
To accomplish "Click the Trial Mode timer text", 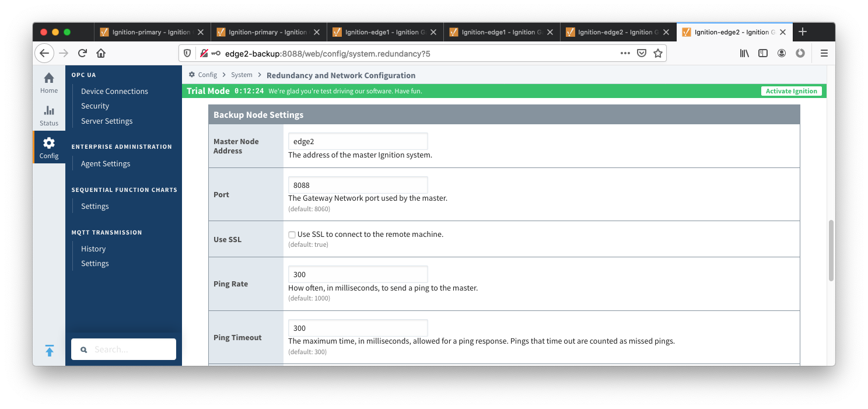I will [249, 91].
